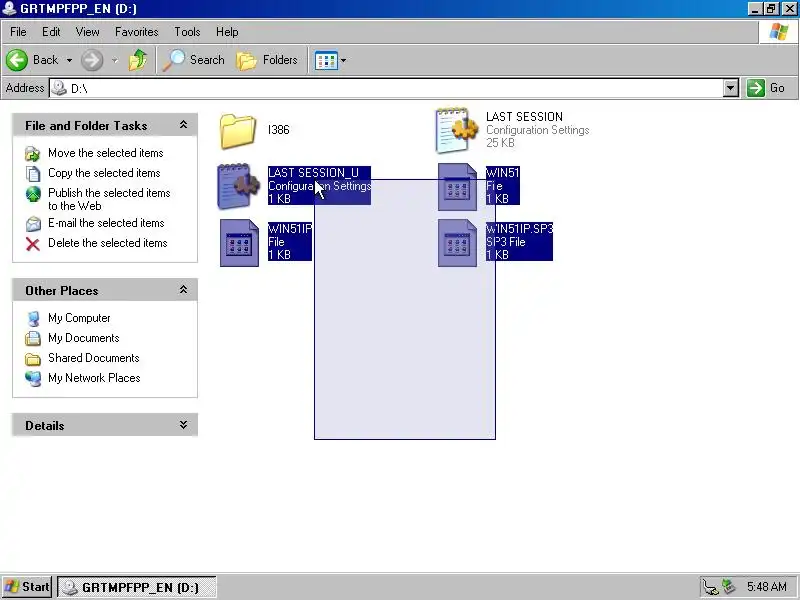
Task: Click the greyed Forward arrow icon
Action: point(92,60)
